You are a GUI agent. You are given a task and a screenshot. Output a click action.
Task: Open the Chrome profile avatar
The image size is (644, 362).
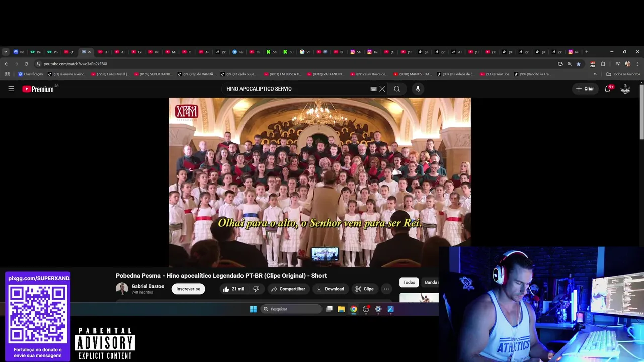click(x=627, y=64)
